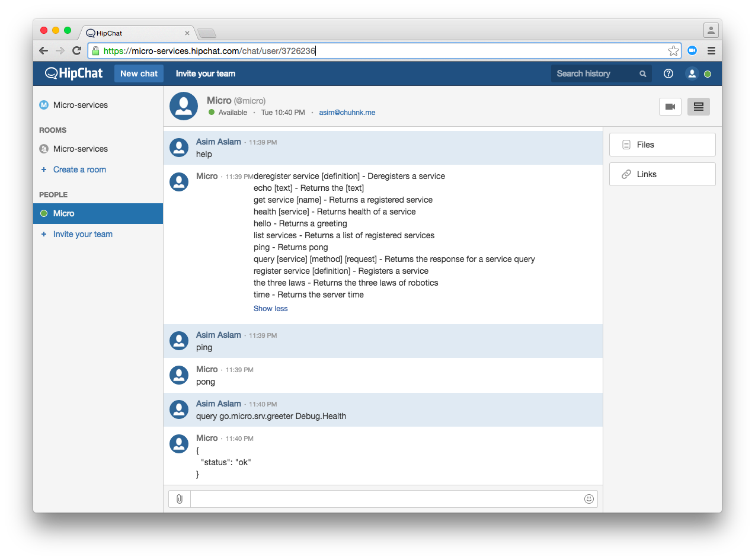Open a new browser tab
Image resolution: width=755 pixels, height=560 pixels.
pos(207,33)
